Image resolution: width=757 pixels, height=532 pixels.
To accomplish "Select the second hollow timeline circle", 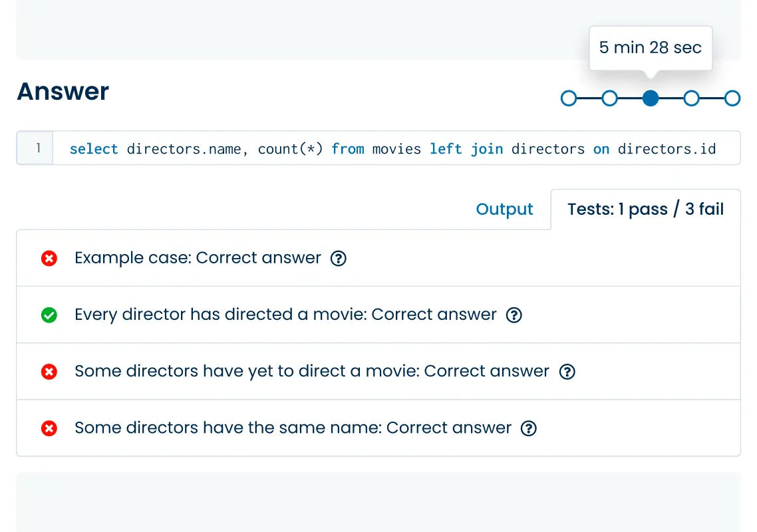I will (610, 98).
